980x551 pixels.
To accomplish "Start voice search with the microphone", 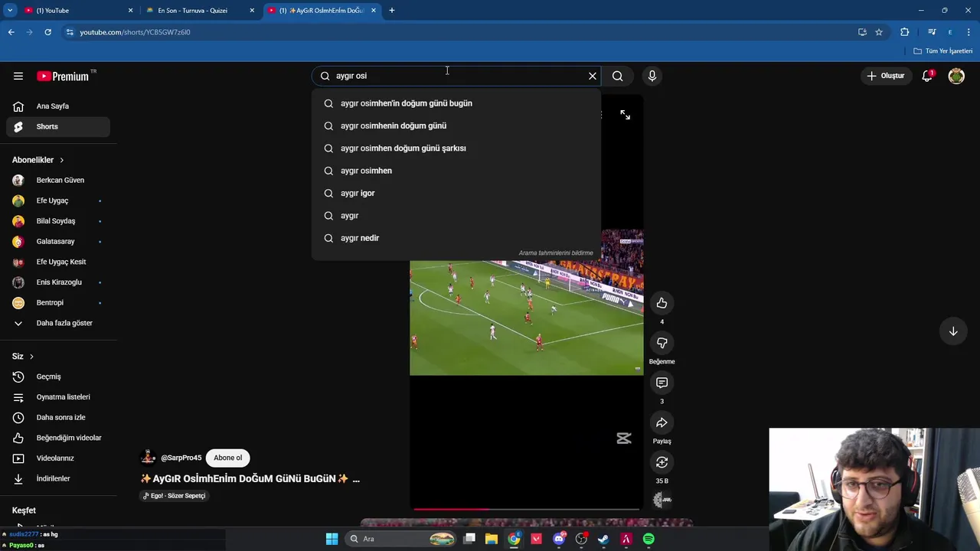I will point(652,76).
